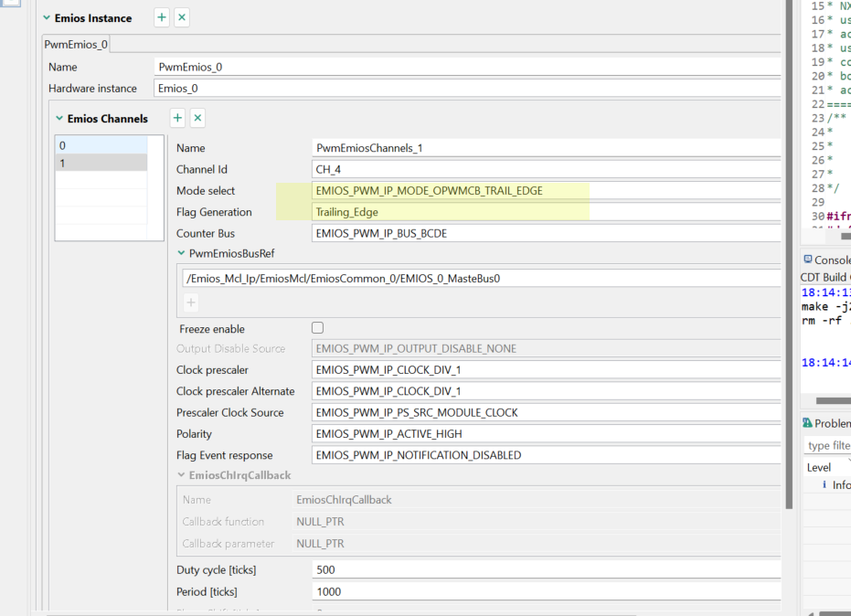This screenshot has width=851, height=616.
Task: Delete the selected Emios Channel
Action: coord(197,118)
